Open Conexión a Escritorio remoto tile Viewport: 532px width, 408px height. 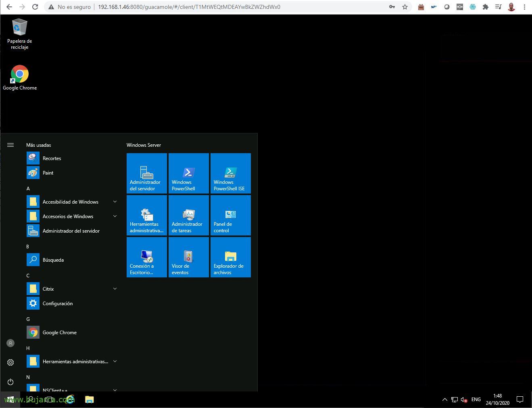click(147, 257)
